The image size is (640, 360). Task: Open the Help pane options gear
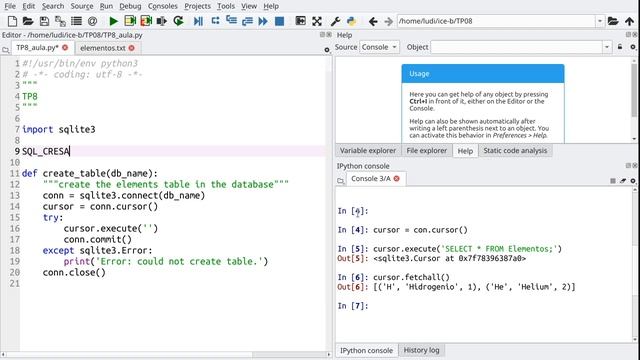point(633,47)
